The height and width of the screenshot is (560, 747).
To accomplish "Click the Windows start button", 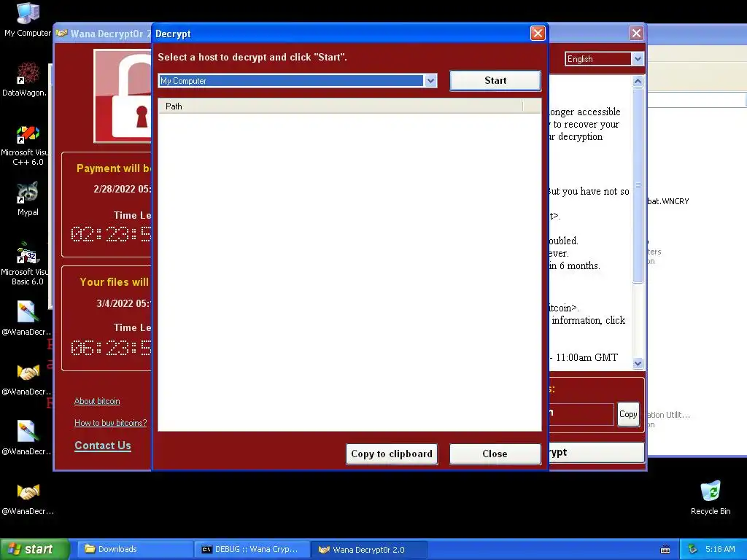I will (x=34, y=549).
